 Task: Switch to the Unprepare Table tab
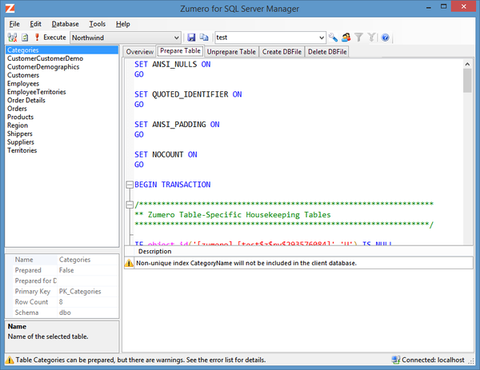click(231, 52)
